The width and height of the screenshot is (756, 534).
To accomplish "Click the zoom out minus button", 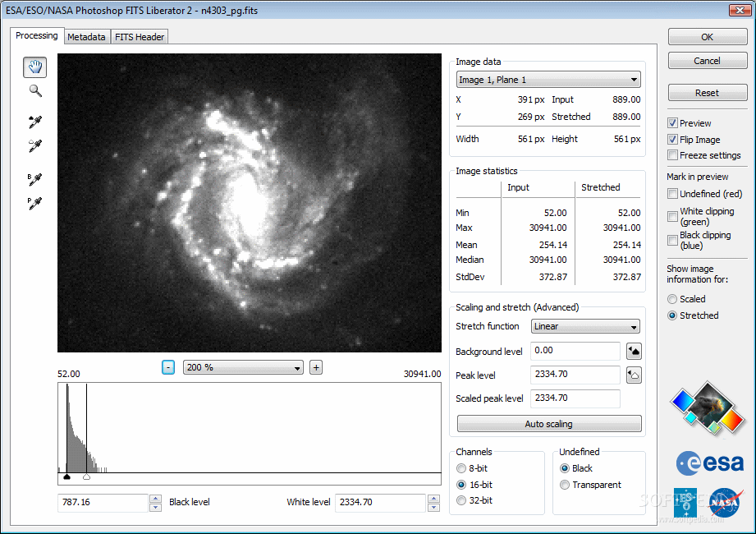I will click(x=168, y=367).
